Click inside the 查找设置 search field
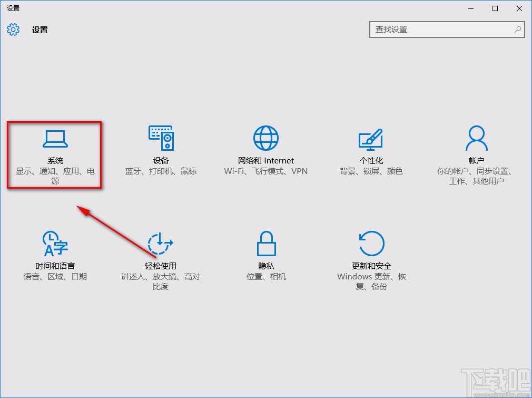Image resolution: width=532 pixels, height=398 pixels. [x=442, y=30]
